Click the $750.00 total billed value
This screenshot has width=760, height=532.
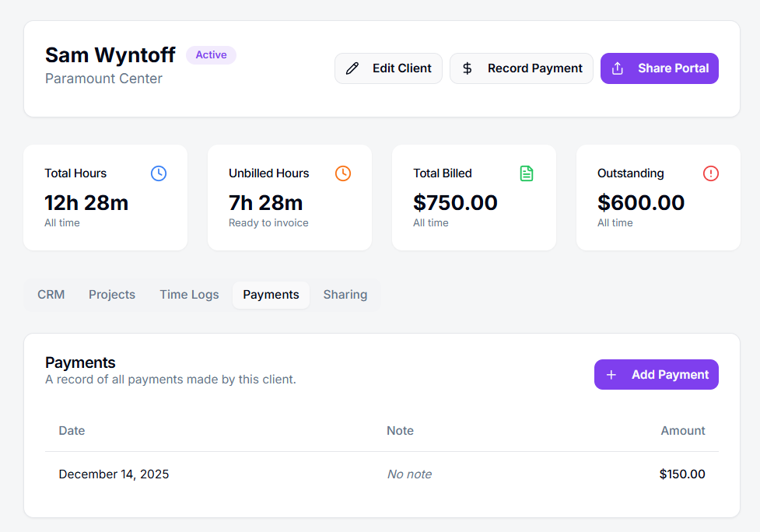coord(455,202)
